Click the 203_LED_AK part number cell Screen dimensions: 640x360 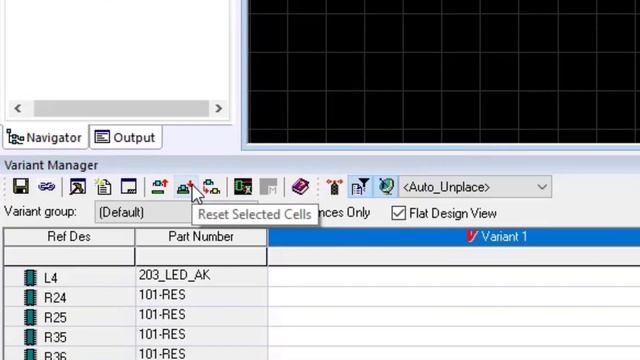pyautogui.click(x=201, y=276)
